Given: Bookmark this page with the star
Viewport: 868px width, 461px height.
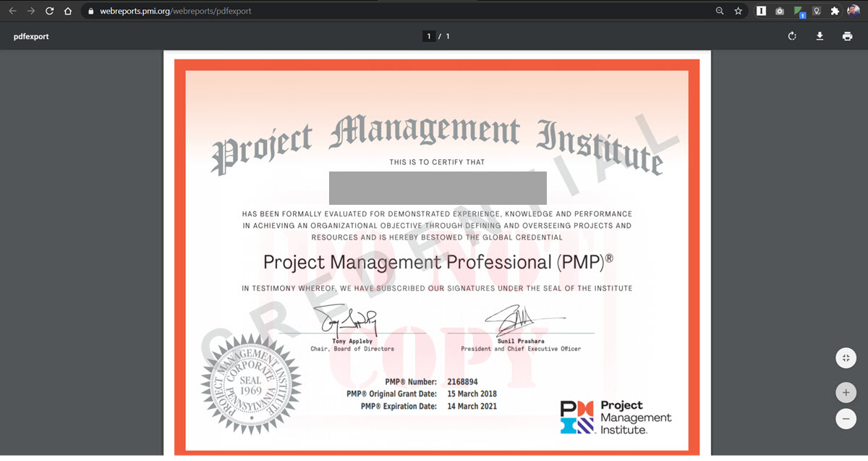Looking at the screenshot, I should pyautogui.click(x=739, y=11).
